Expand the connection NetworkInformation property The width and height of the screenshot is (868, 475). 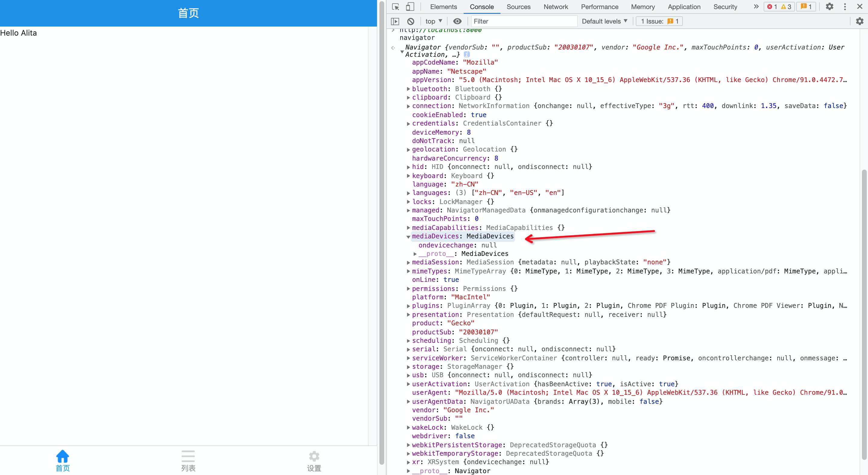pyautogui.click(x=408, y=106)
